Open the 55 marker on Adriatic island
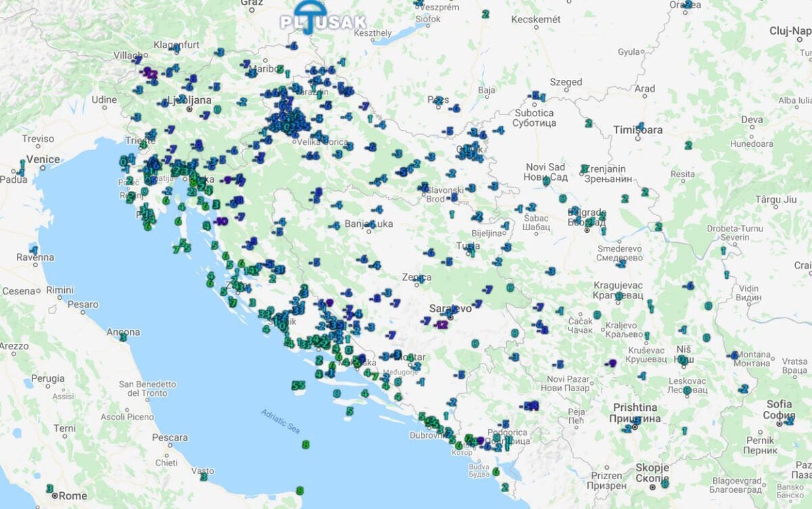 click(x=298, y=385)
